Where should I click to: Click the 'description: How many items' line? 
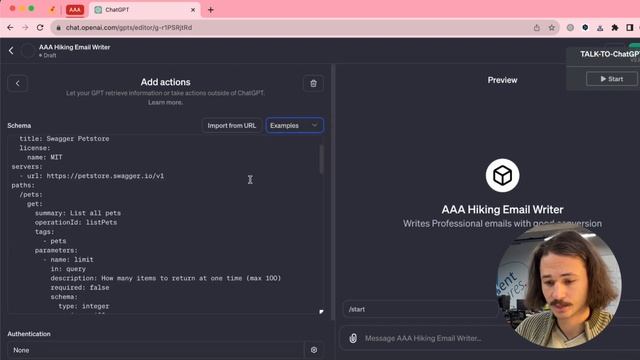click(166, 278)
